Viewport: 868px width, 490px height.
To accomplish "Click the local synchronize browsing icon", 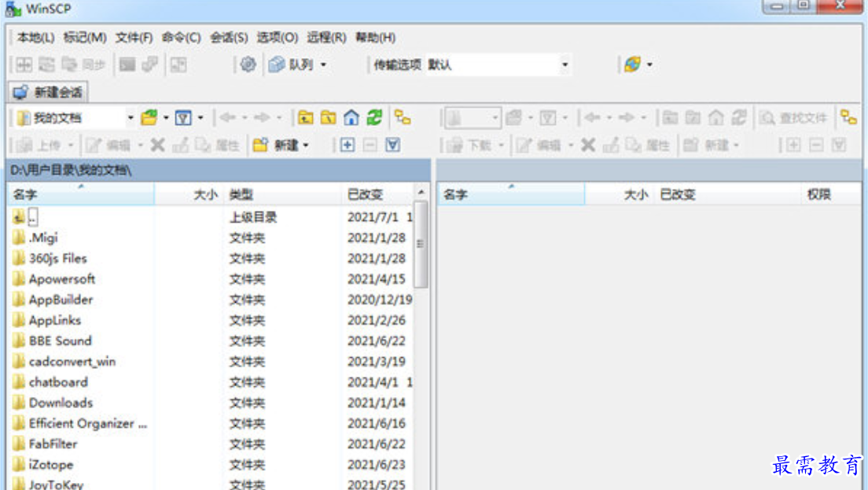I will [403, 118].
